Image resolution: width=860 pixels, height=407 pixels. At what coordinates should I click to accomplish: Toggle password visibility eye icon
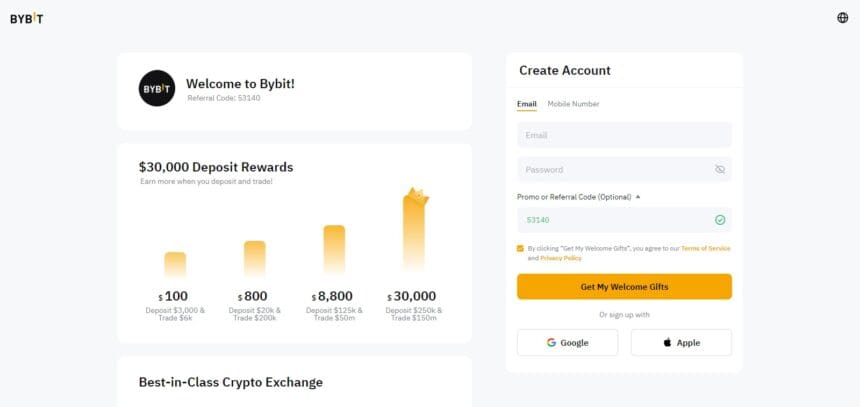720,169
